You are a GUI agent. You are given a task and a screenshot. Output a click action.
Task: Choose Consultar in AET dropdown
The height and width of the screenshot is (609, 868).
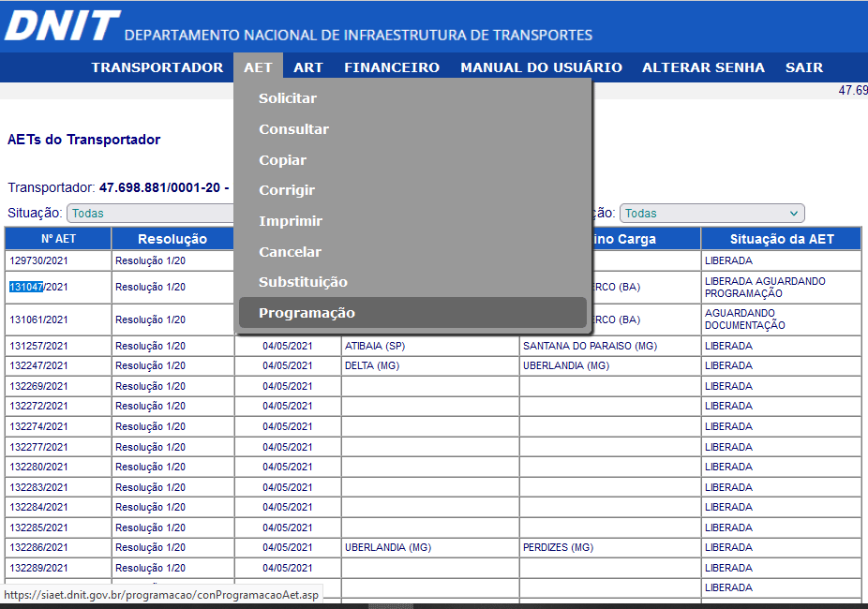pyautogui.click(x=293, y=129)
